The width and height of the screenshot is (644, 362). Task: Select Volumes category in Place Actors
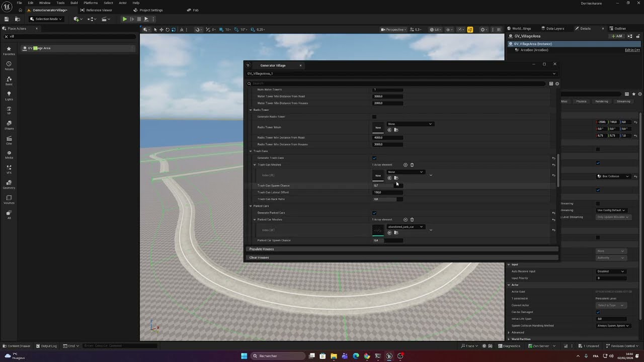click(x=9, y=199)
